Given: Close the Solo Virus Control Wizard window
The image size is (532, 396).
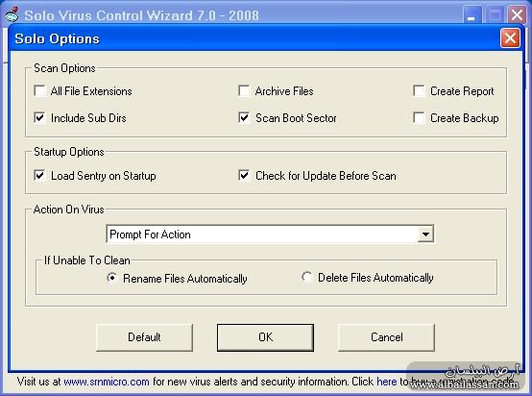Looking at the screenshot, I should 517,15.
